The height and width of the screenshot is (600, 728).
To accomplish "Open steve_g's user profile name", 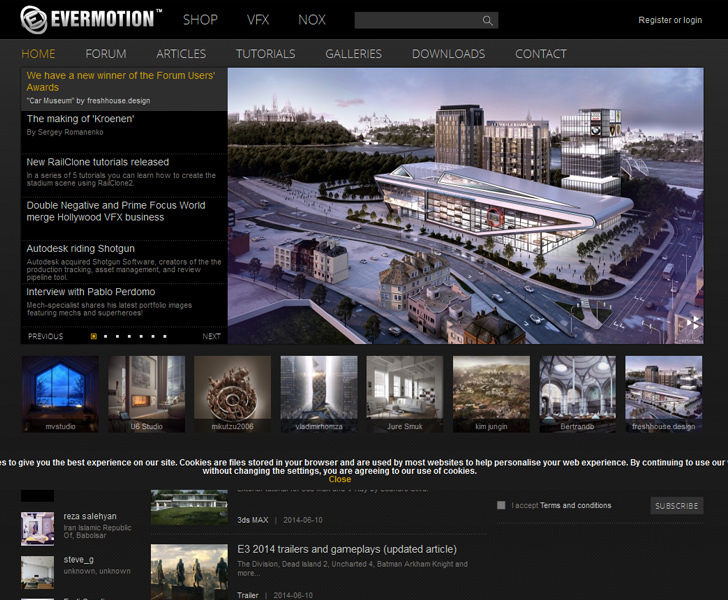I will (x=78, y=560).
